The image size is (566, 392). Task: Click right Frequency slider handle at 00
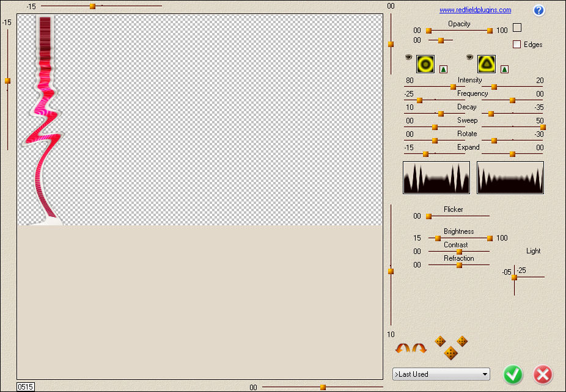point(512,100)
